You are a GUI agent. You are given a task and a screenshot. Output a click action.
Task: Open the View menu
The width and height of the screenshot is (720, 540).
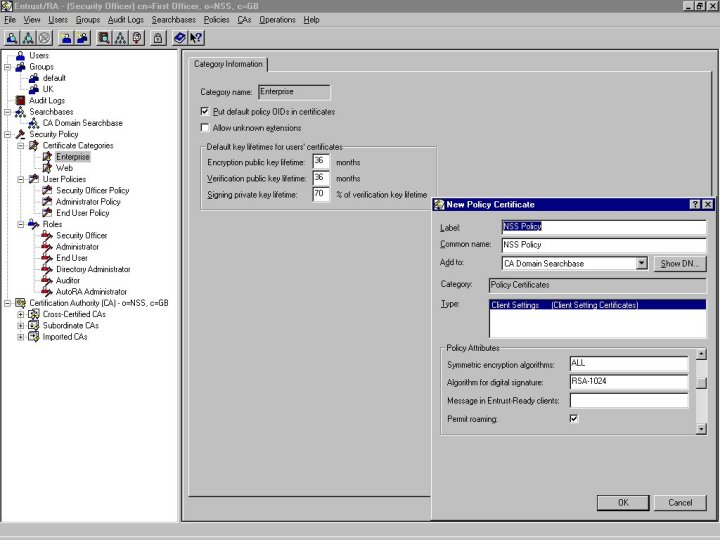tap(32, 20)
